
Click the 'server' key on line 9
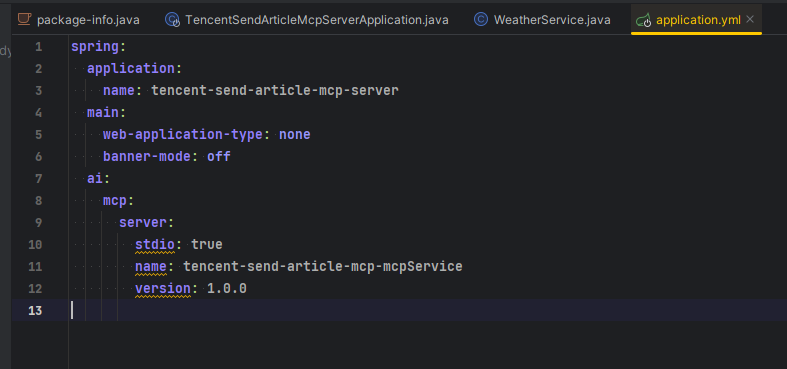[143, 222]
